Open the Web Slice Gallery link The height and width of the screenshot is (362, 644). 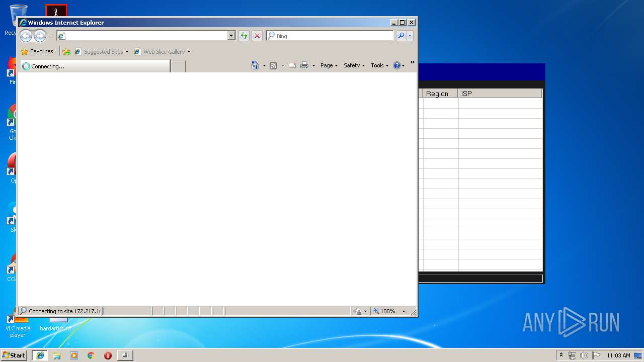click(x=159, y=51)
